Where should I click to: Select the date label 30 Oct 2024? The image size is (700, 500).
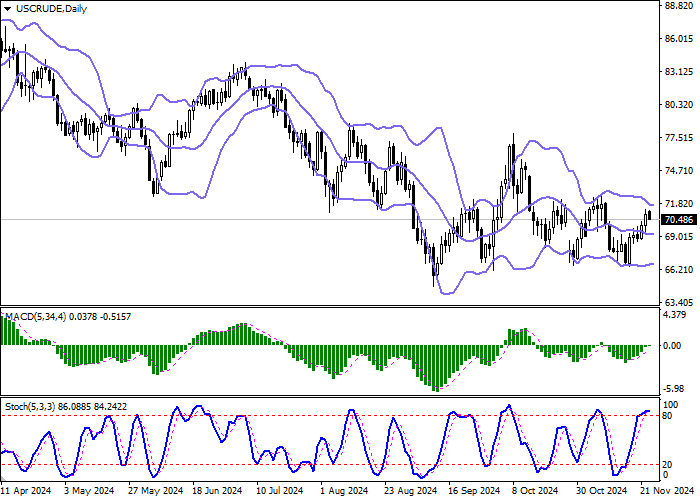coord(602,491)
